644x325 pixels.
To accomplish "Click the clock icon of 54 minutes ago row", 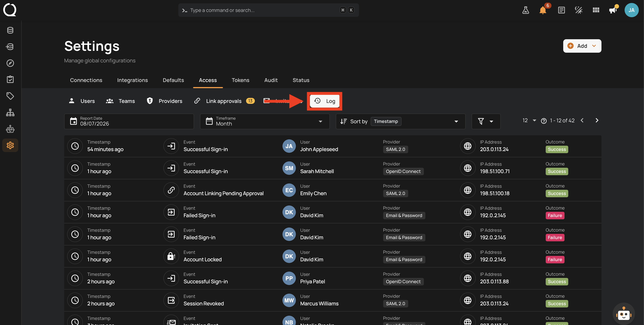I will [x=75, y=146].
